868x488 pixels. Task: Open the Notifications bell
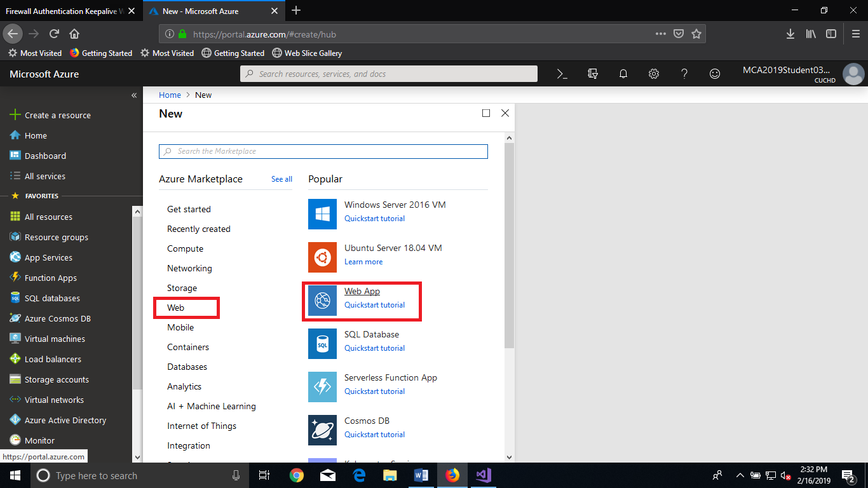[x=623, y=74]
